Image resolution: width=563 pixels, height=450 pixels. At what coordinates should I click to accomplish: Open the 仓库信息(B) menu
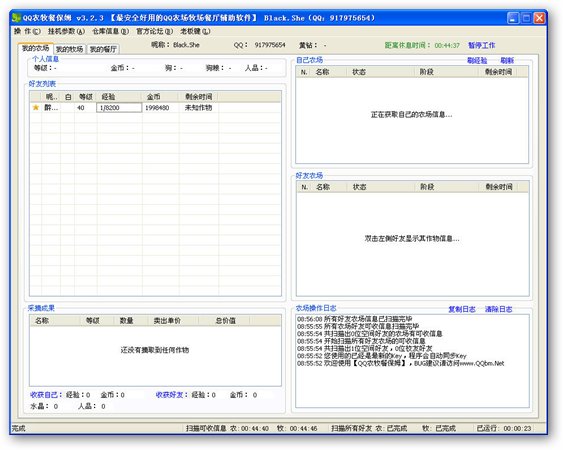110,31
